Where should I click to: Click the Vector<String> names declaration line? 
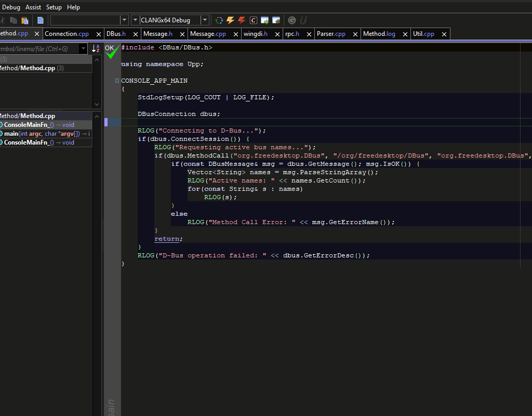coord(283,172)
